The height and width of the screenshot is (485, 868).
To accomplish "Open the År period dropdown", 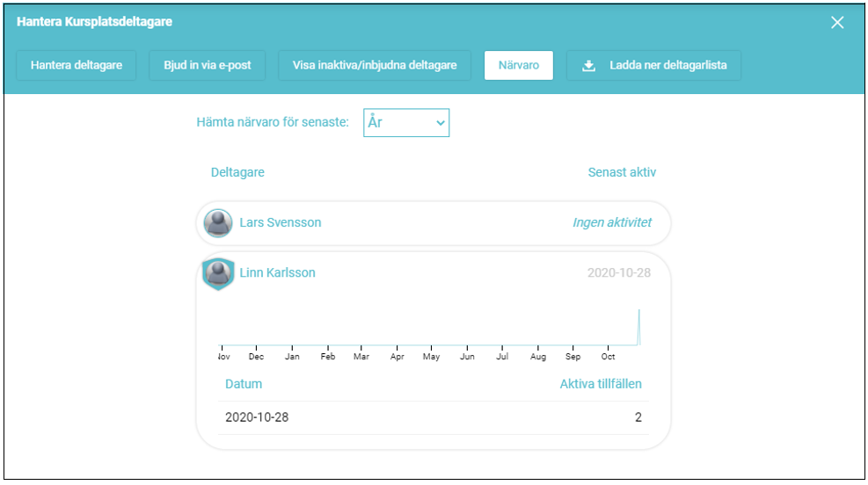I will (406, 123).
